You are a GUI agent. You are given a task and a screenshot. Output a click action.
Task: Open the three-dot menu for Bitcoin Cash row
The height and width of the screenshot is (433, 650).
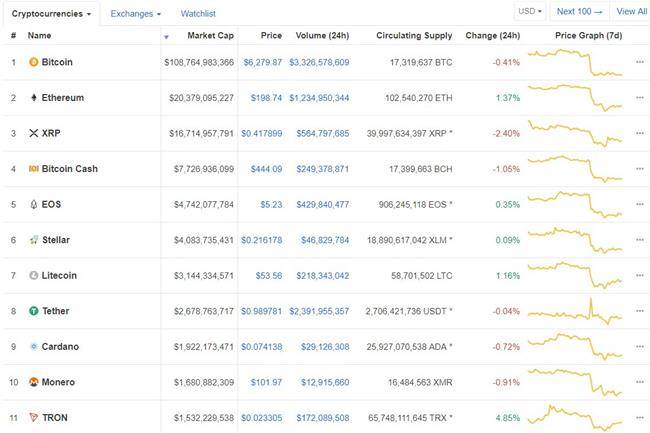[640, 169]
